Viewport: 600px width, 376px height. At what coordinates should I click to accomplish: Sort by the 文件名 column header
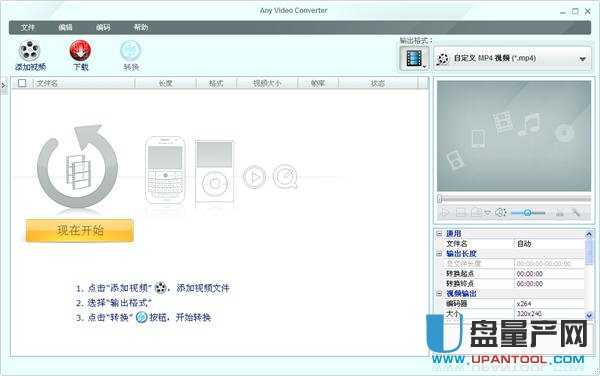click(x=83, y=83)
